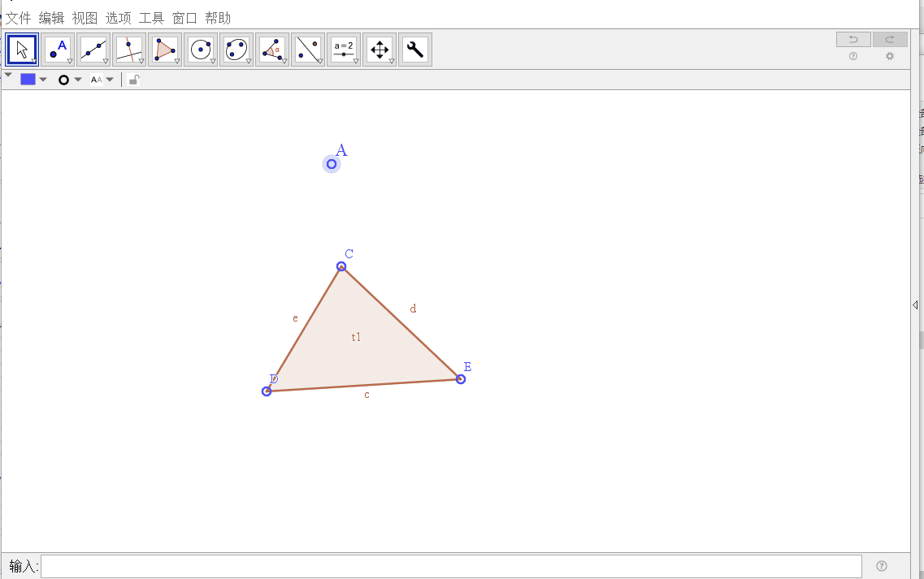Screen dimensions: 924x579
Task: Collapse the style bar with the triangle
Action: click(x=8, y=76)
